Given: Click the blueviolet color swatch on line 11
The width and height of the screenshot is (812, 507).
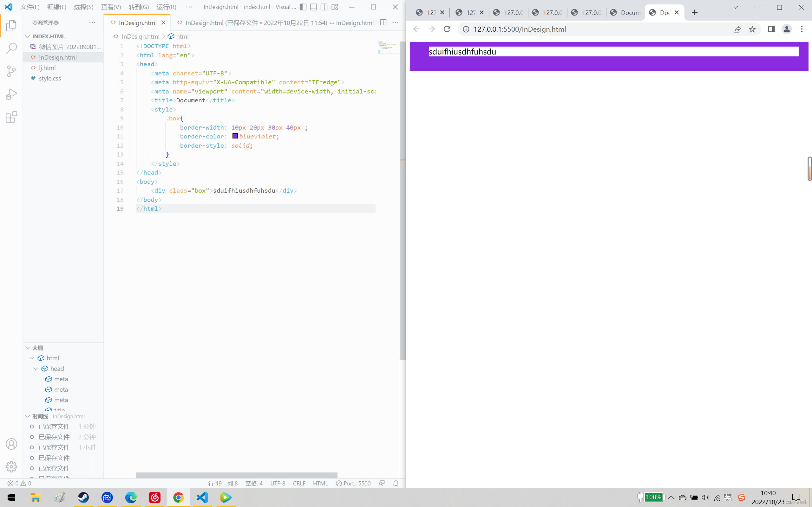Looking at the screenshot, I should click(x=235, y=136).
